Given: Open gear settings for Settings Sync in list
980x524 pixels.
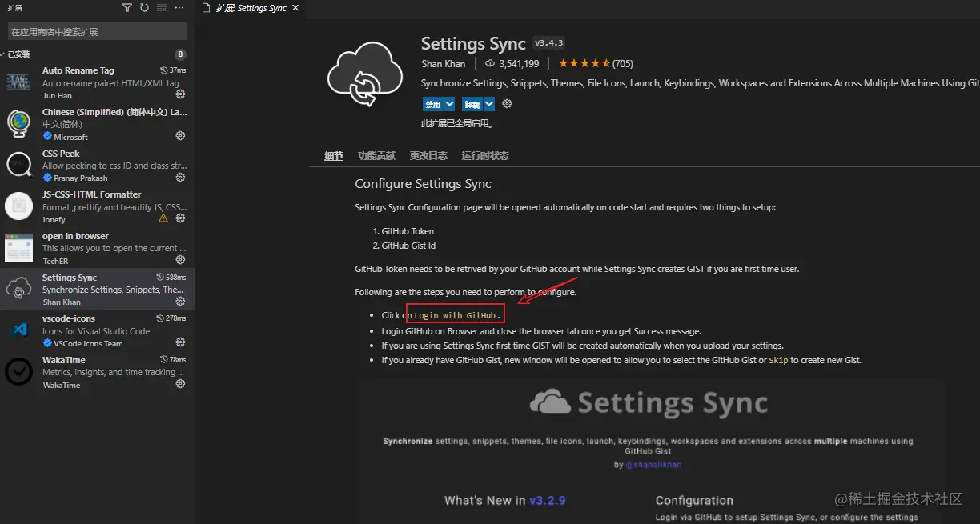Looking at the screenshot, I should (180, 302).
